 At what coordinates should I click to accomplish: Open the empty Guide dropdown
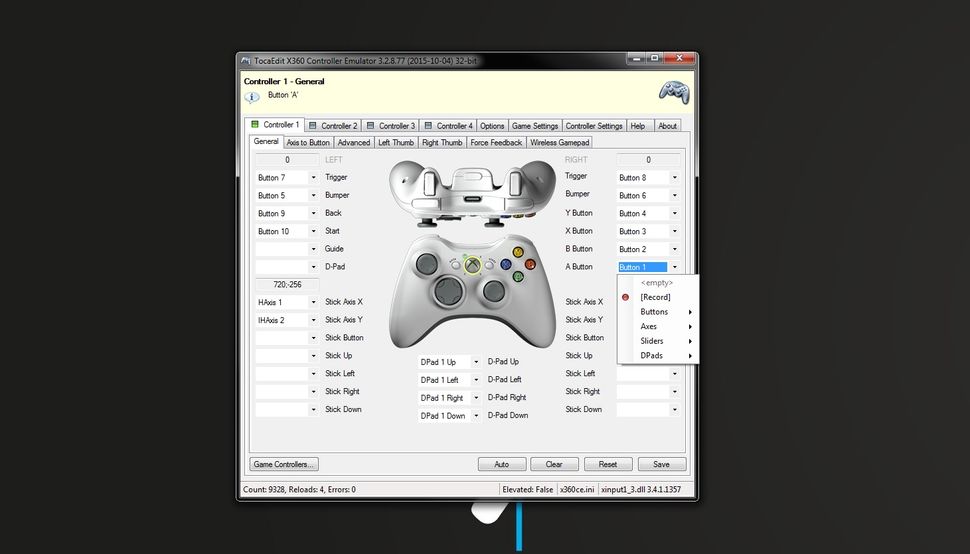[313, 249]
